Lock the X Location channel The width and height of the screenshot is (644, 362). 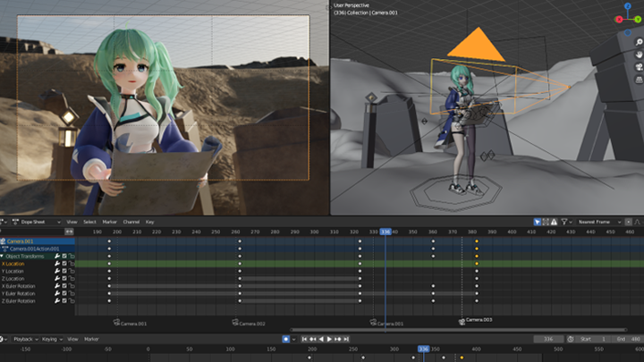coord(72,264)
